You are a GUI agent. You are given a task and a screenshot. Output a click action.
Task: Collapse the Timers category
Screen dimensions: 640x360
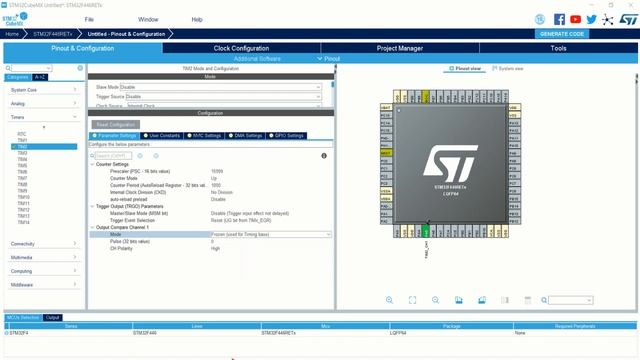tap(43, 117)
